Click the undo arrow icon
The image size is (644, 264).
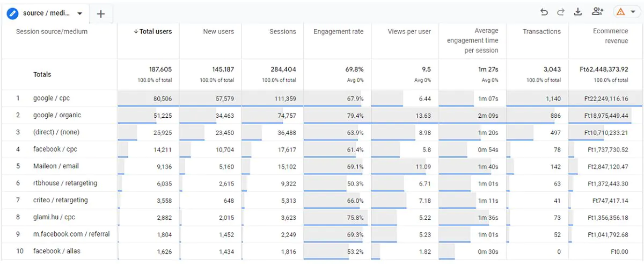pos(544,12)
